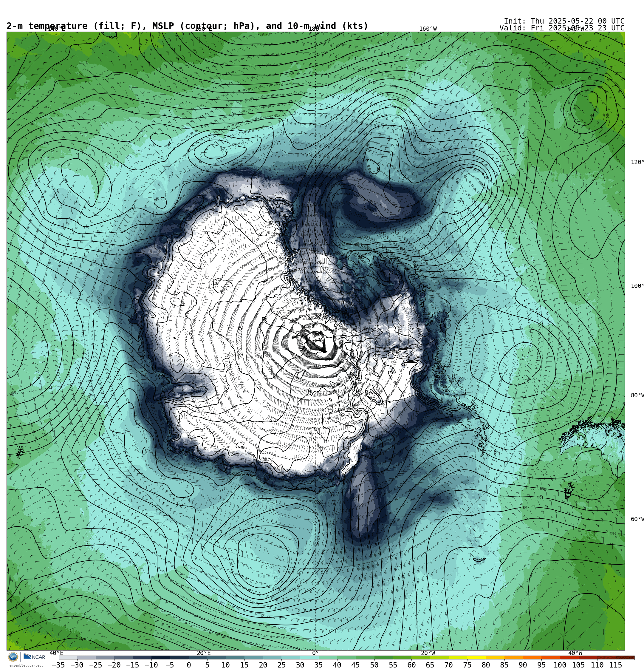Viewport: 644px width, 669px height.
Task: Click the bottom longitude label '20°W'
Action: pos(428,653)
